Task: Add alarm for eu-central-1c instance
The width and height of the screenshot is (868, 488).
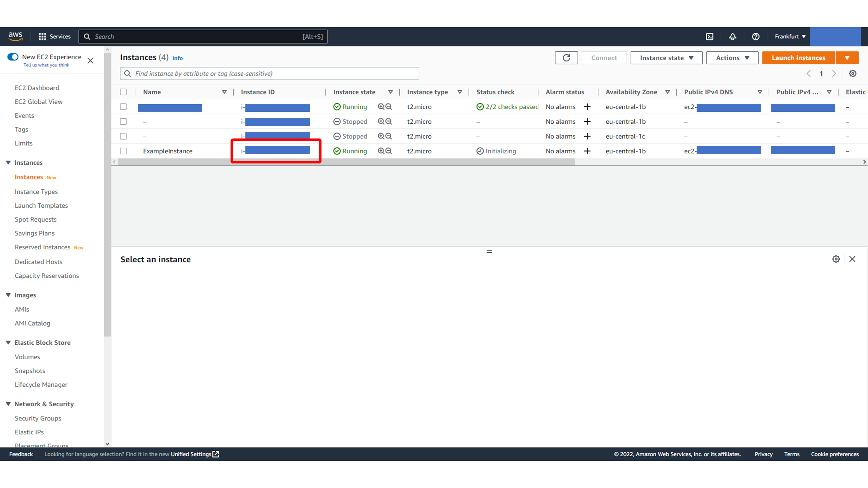Action: coord(587,136)
